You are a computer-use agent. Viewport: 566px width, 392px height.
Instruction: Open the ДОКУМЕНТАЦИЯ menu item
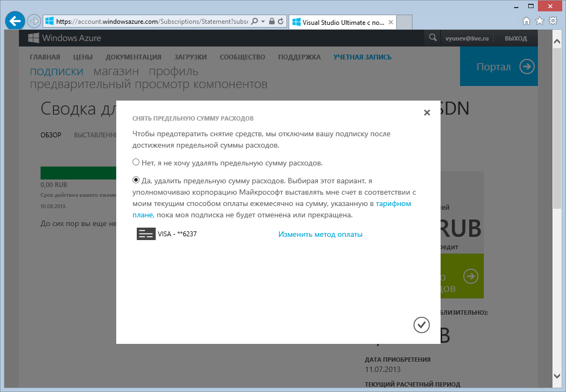[134, 57]
